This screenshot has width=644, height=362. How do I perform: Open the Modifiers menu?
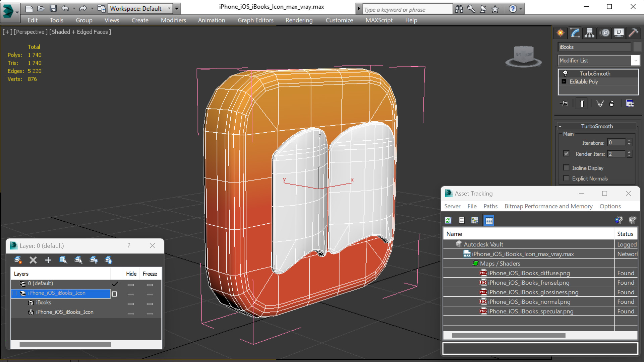(173, 20)
